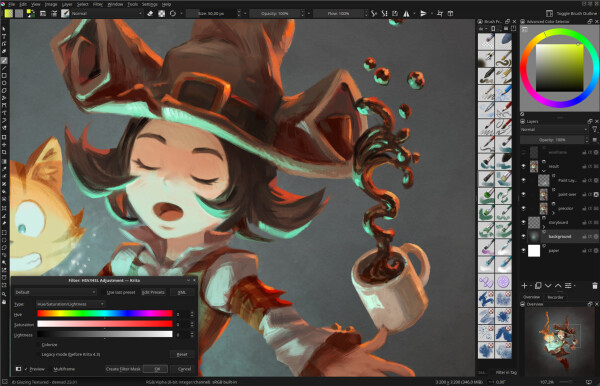Image resolution: width=600 pixels, height=386 pixels.
Task: Enable Legacy mode (before Krita 4.3) checkbox
Action: [x=68, y=355]
